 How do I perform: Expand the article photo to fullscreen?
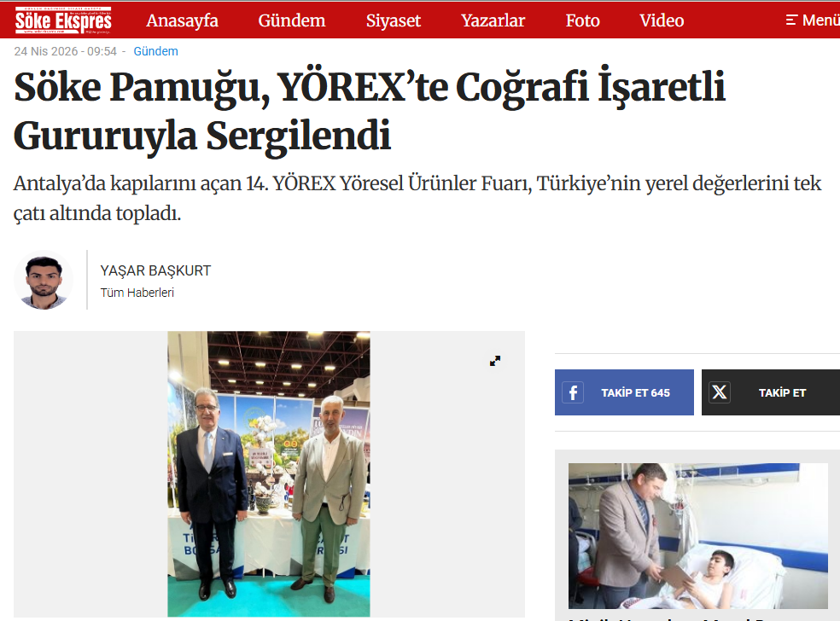[495, 361]
